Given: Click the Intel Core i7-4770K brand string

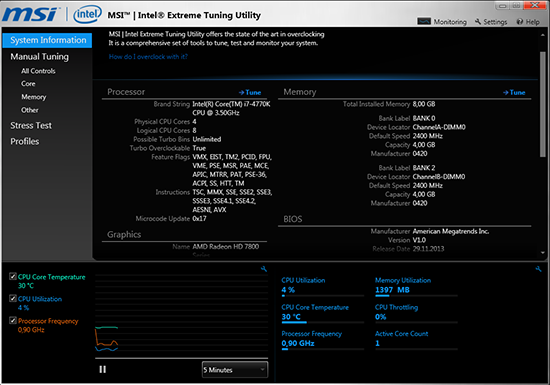Looking at the screenshot, I should coord(232,108).
